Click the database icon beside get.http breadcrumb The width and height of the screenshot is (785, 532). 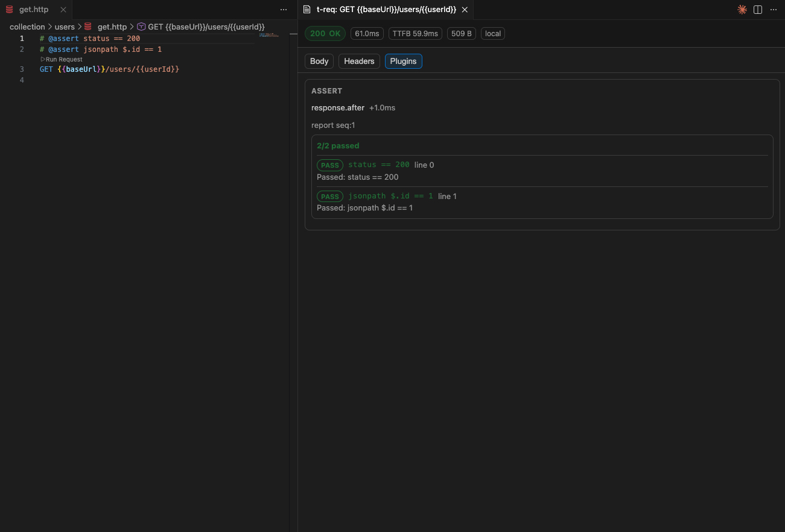[87, 27]
